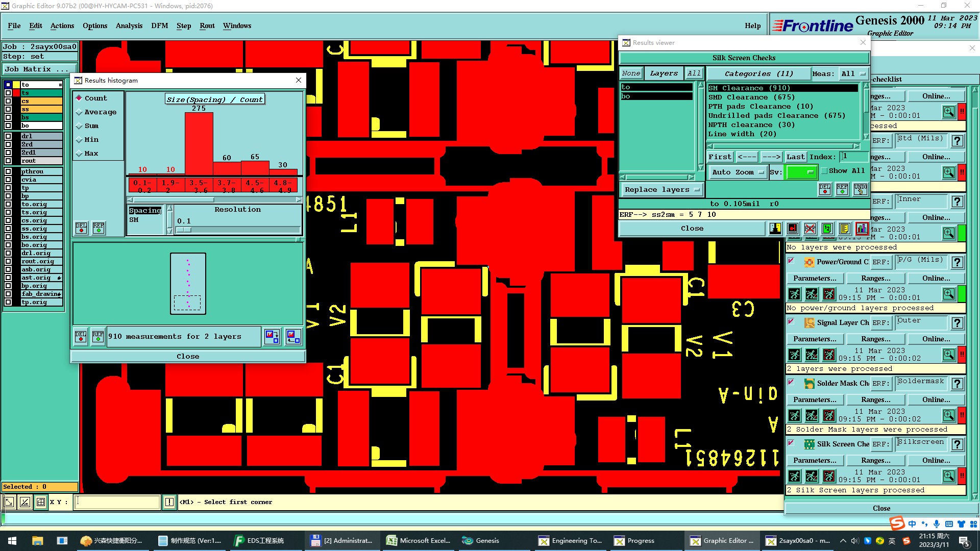Click the yellow notes icon in Results viewer
The height and width of the screenshot is (551, 980).
pyautogui.click(x=844, y=229)
